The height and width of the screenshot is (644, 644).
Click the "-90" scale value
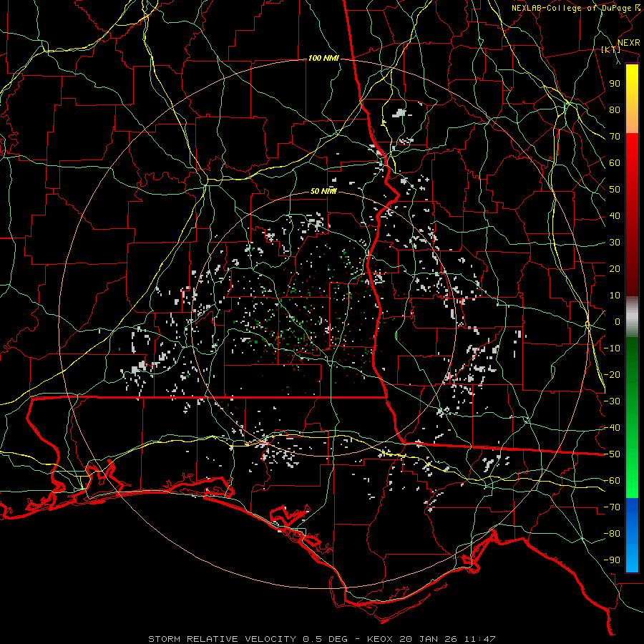click(x=612, y=560)
